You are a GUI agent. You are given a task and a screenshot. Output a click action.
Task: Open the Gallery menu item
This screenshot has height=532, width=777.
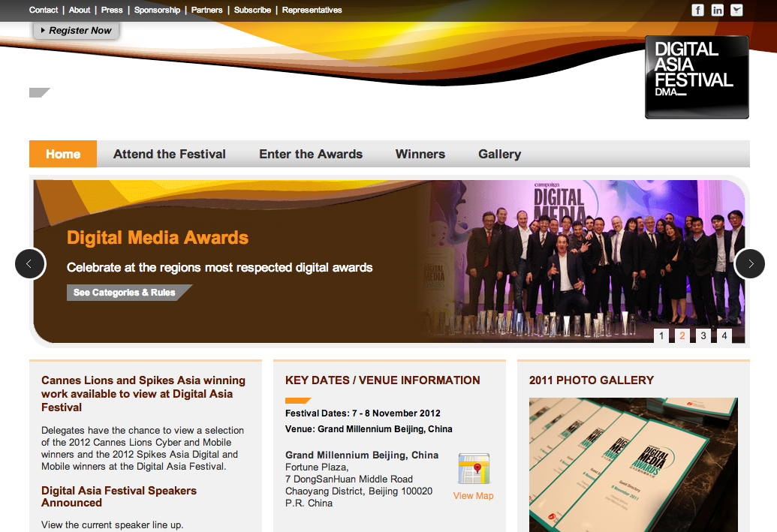pos(499,154)
